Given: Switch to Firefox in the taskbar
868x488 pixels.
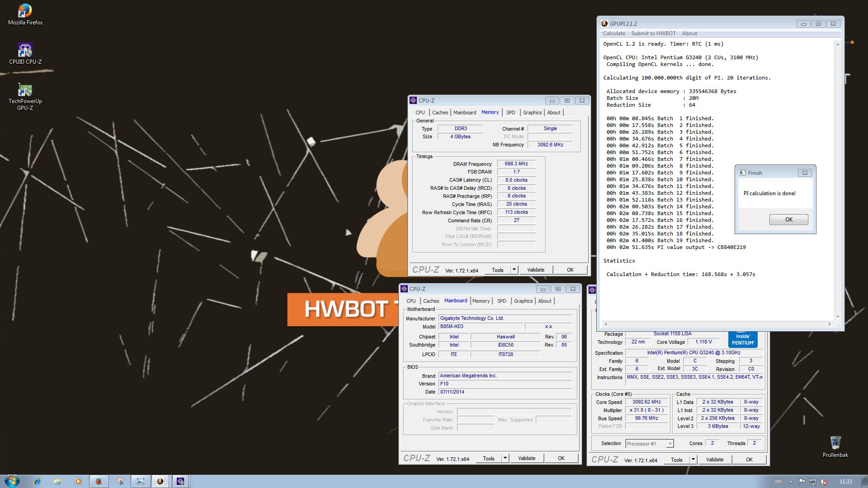Looking at the screenshot, I should point(99,481).
